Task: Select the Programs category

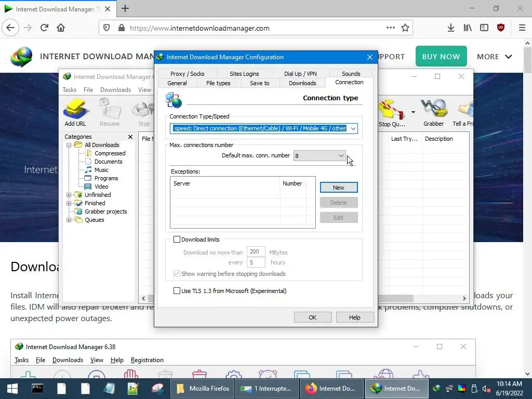Action: [x=106, y=178]
